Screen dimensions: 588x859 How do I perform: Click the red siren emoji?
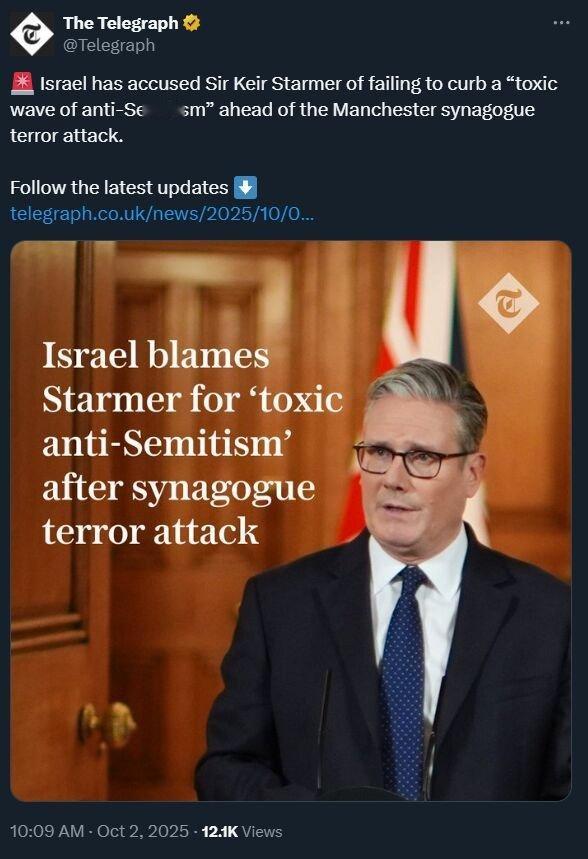[x=22, y=83]
